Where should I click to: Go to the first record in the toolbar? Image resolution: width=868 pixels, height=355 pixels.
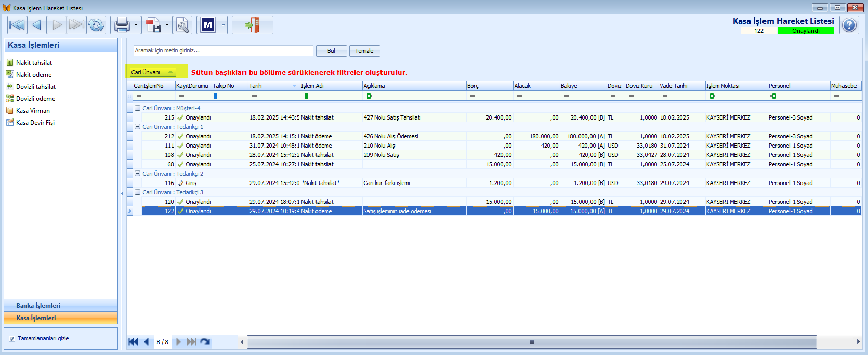(17, 25)
